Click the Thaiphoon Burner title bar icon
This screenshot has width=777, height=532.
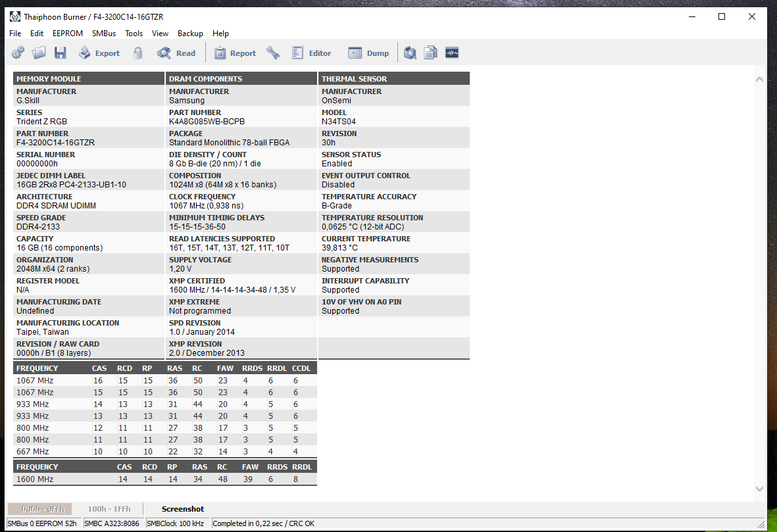click(x=15, y=16)
